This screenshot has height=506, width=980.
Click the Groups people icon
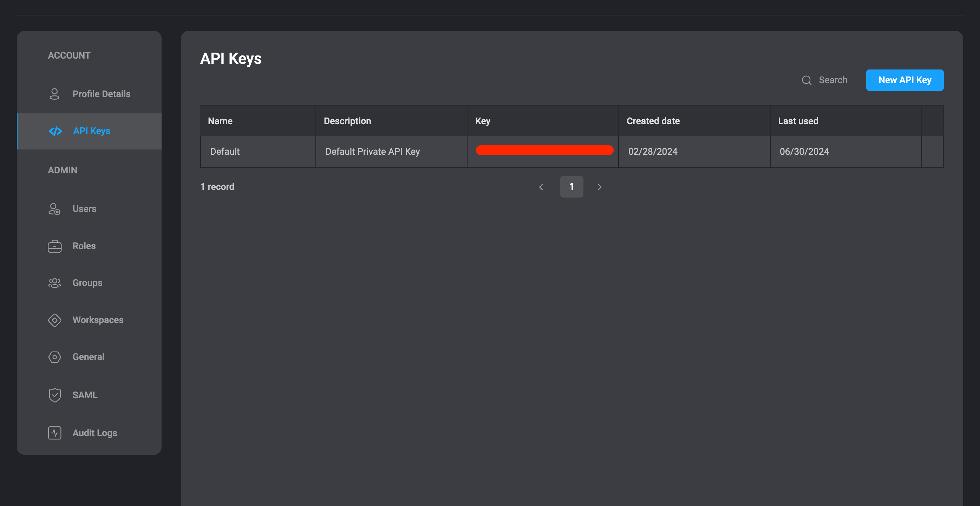(54, 283)
